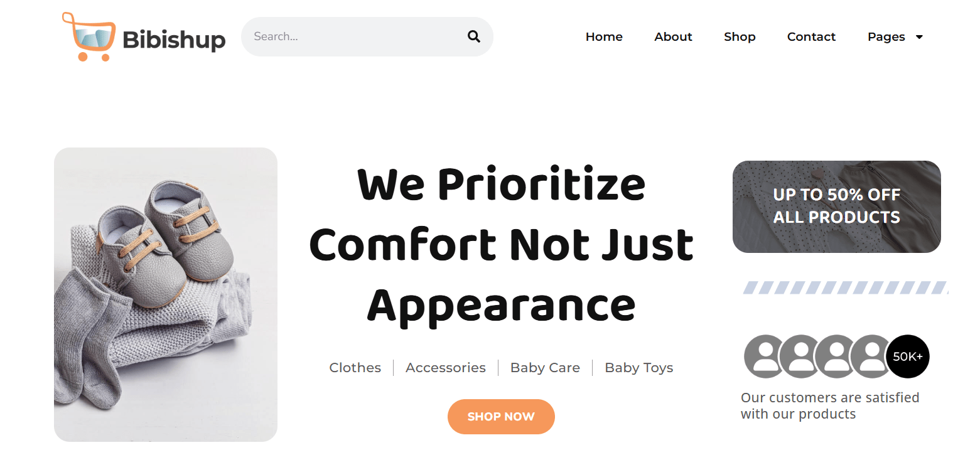Click the first customer avatar icon
Image resolution: width=980 pixels, height=450 pixels.
(765, 356)
